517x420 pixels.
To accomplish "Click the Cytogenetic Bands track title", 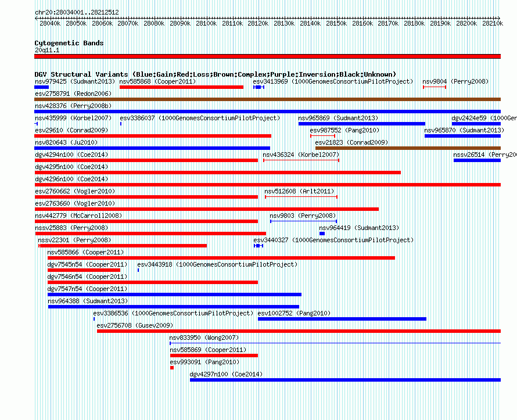I will pos(69,43).
